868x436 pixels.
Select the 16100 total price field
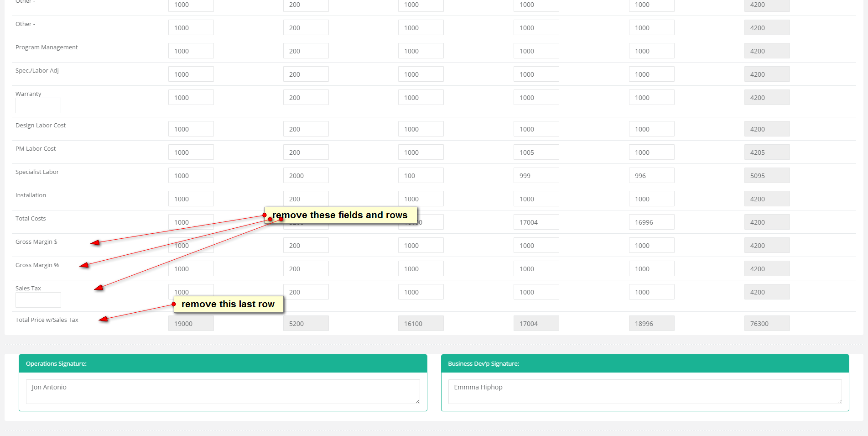(421, 323)
